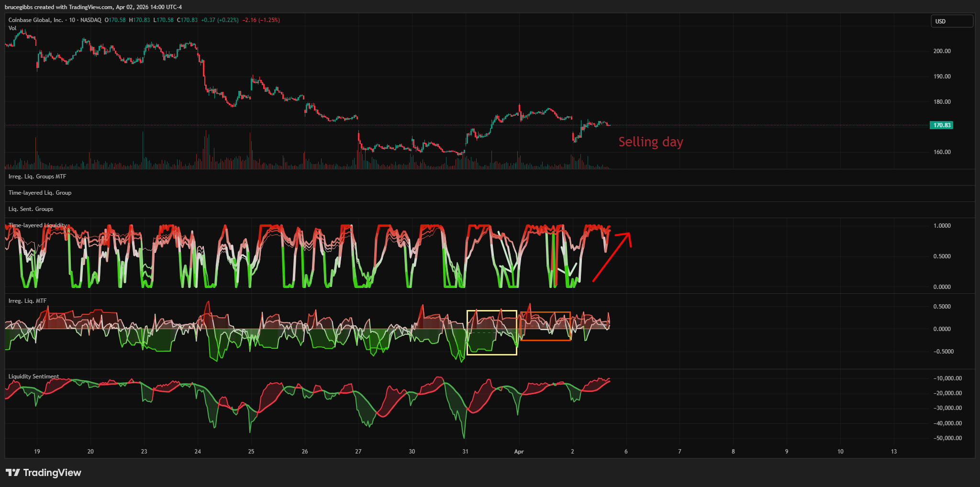Select the Time-layered Liquidity indicator label

pyautogui.click(x=37, y=225)
